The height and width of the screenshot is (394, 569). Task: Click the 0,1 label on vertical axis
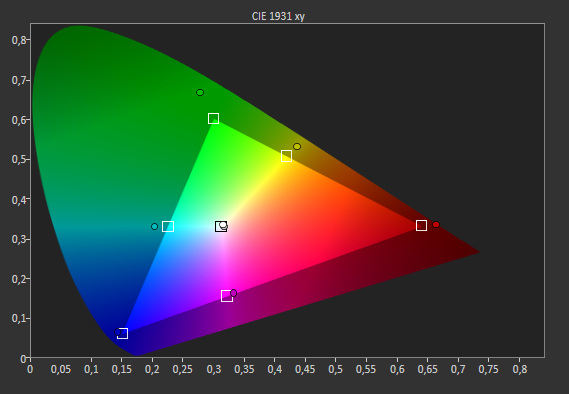tap(19, 319)
